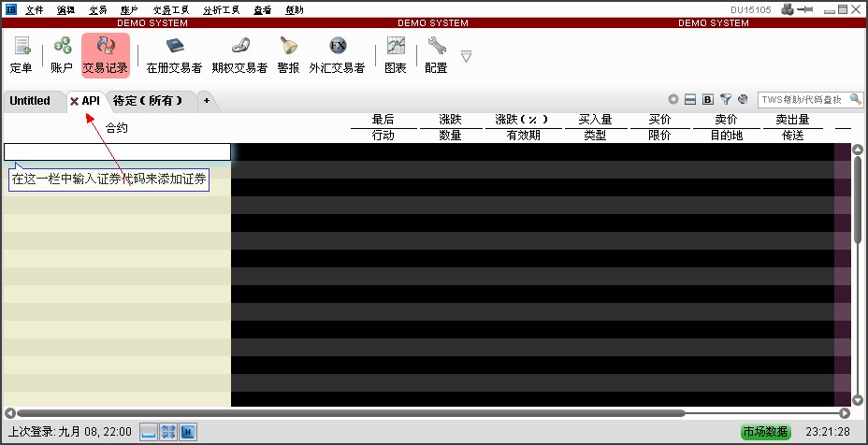The width and height of the screenshot is (868, 445).
Task: Open the 交易记录 trade log tool
Action: coord(105,55)
